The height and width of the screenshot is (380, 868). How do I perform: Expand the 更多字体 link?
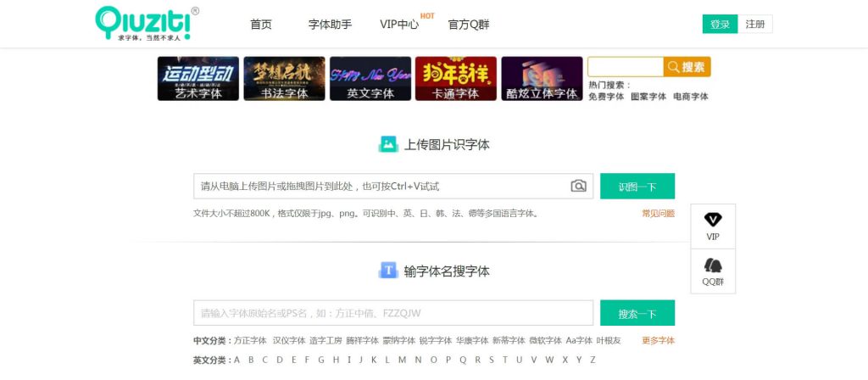point(658,340)
